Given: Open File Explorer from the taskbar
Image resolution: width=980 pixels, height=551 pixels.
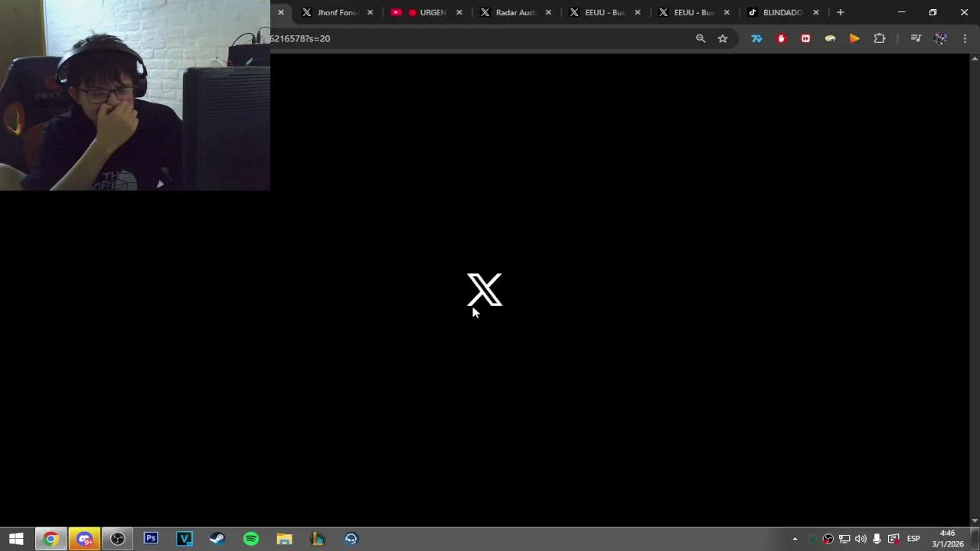Looking at the screenshot, I should coord(284,539).
